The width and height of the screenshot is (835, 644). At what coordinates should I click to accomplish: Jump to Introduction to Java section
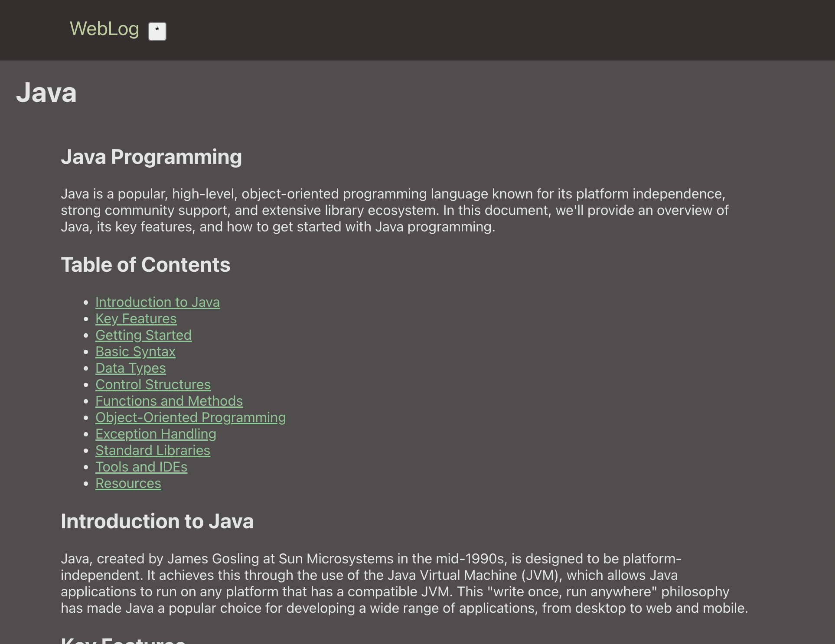(157, 302)
